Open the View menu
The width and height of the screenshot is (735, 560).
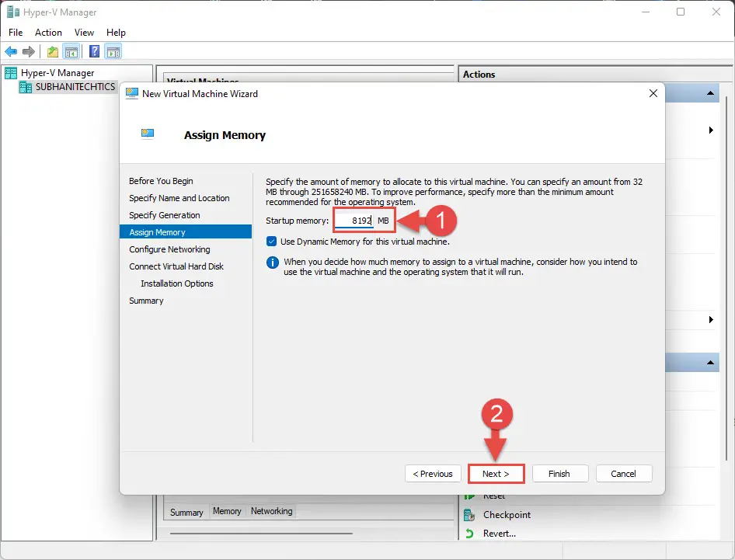[85, 33]
